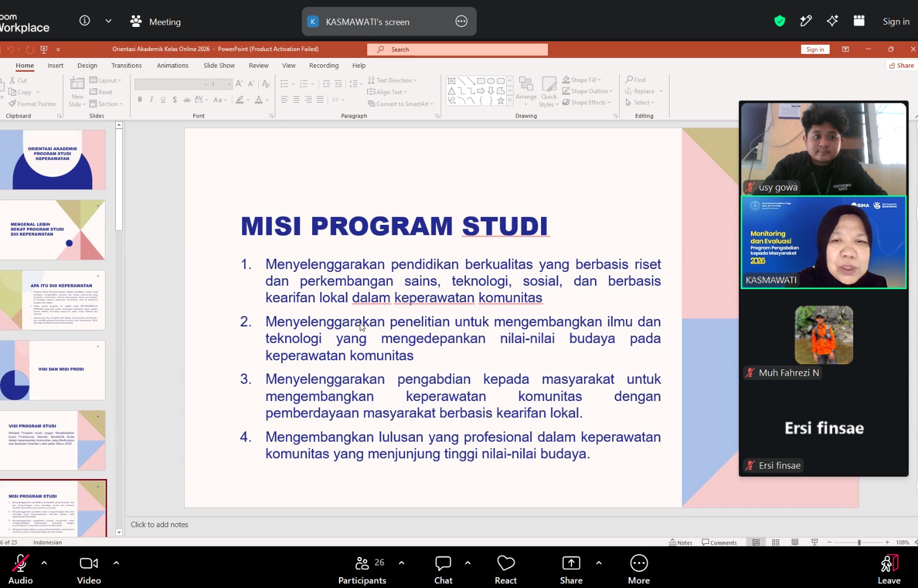Screen dimensions: 918x588
Task: Open the Insert ribbon tab
Action: tap(56, 65)
